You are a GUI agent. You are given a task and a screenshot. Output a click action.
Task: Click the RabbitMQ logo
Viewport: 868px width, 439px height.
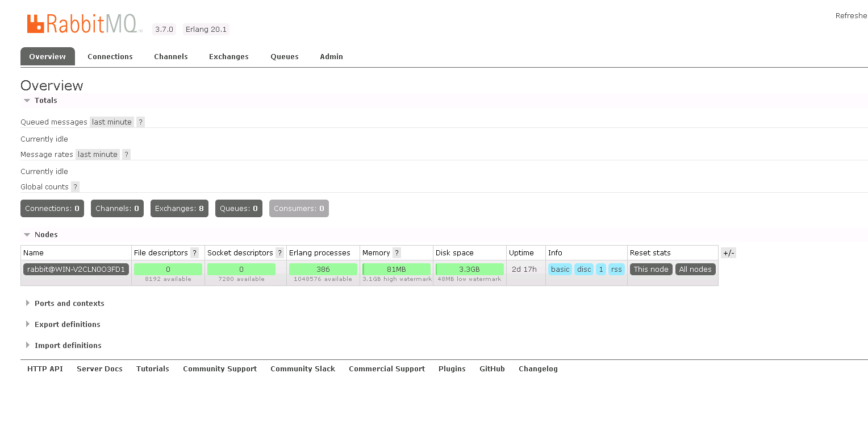[84, 24]
